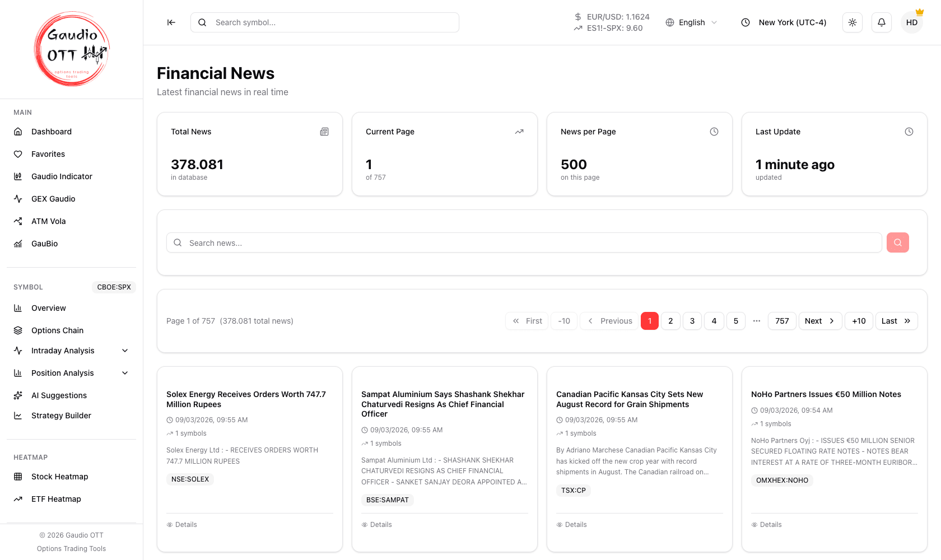Open the notifications bell
The image size is (941, 560).
point(882,22)
